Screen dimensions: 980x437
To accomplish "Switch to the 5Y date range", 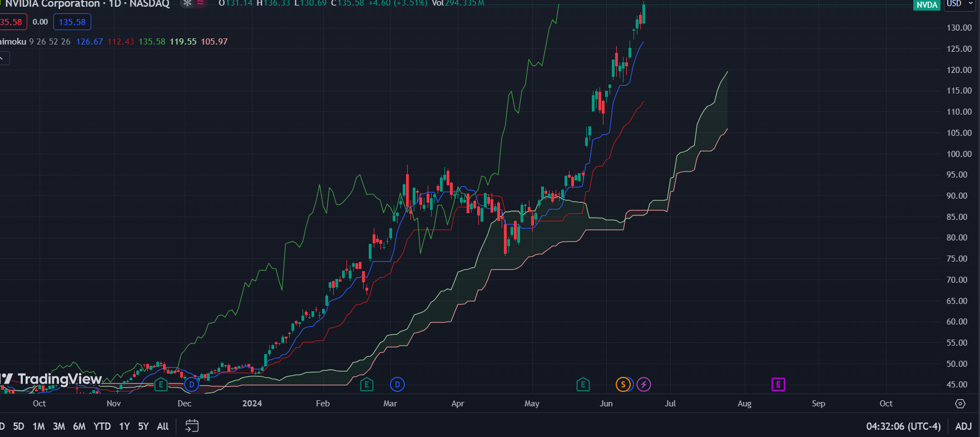I will pyautogui.click(x=143, y=426).
